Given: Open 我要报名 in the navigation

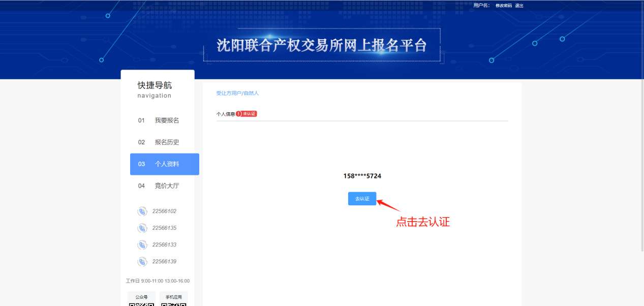Looking at the screenshot, I should click(166, 120).
